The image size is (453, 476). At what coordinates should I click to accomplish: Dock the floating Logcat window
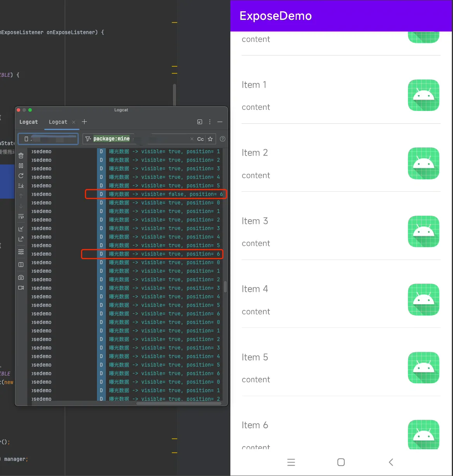[200, 122]
